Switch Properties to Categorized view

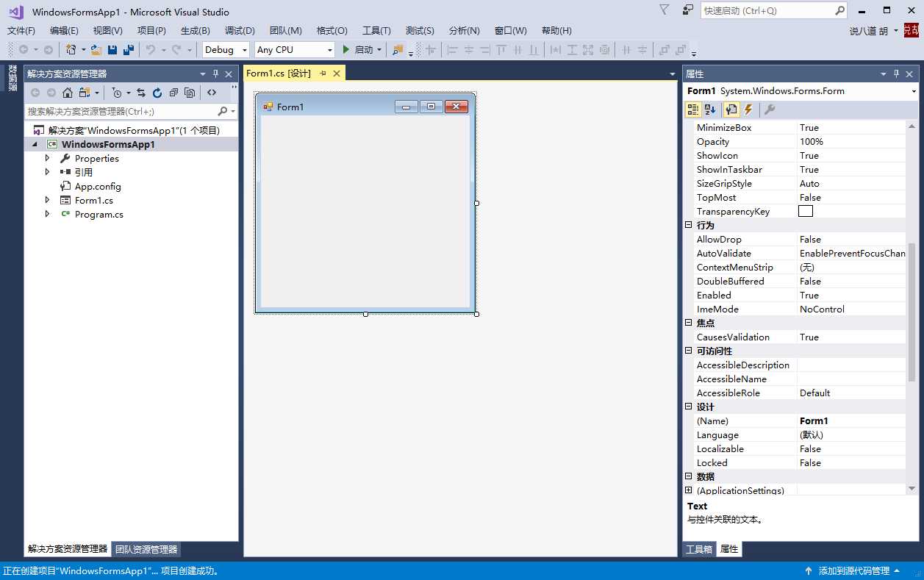(692, 110)
